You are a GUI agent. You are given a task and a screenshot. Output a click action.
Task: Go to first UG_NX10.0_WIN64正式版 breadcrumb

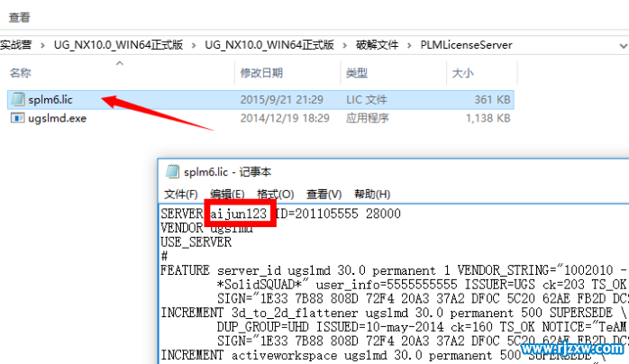click(119, 45)
